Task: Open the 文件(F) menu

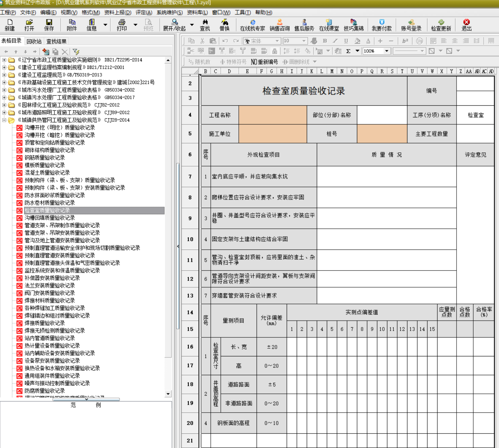Action: [28, 12]
